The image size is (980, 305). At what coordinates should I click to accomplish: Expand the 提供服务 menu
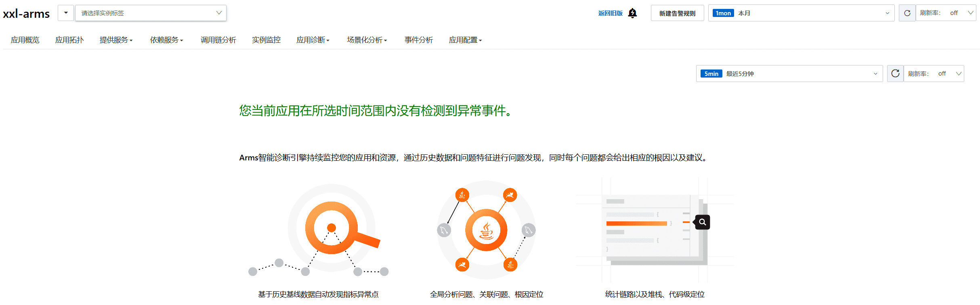click(116, 40)
